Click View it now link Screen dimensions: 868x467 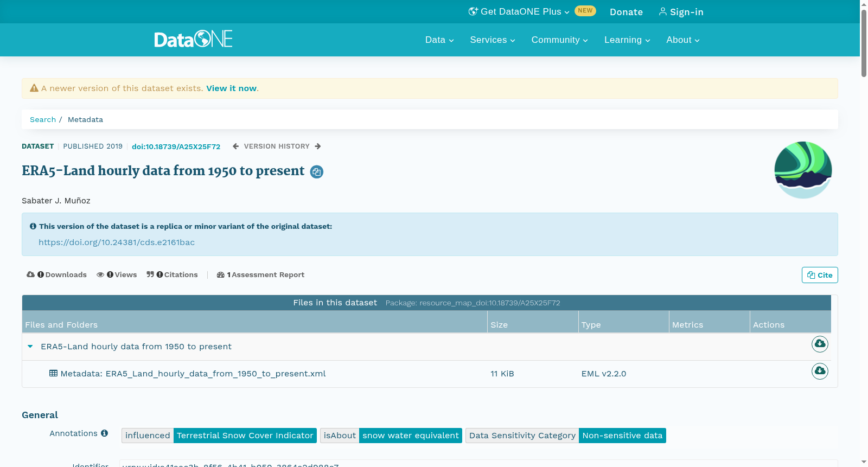(231, 88)
